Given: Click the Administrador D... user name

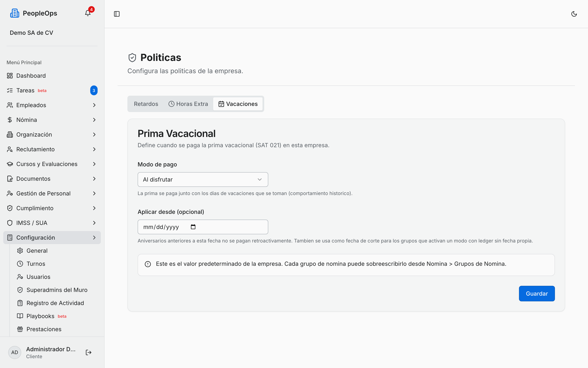Looking at the screenshot, I should point(51,349).
